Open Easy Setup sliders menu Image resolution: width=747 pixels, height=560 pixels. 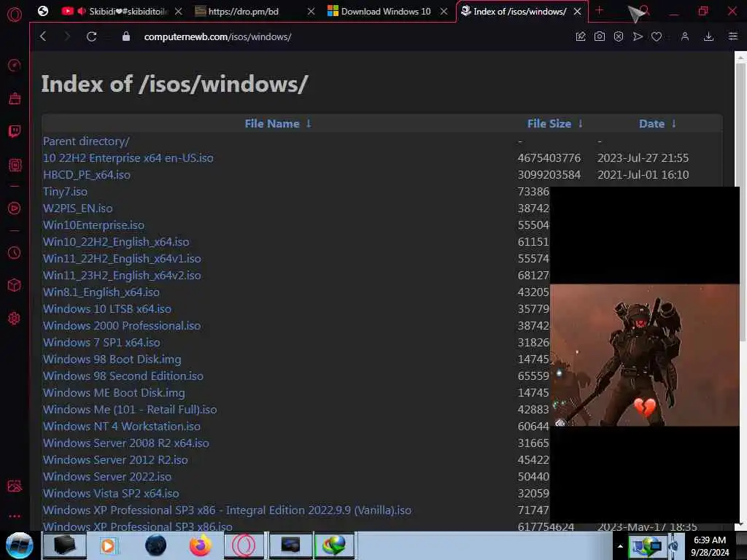732,36
